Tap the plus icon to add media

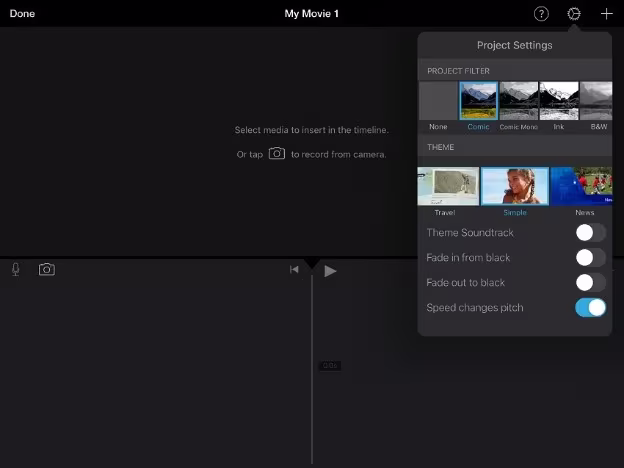606,14
